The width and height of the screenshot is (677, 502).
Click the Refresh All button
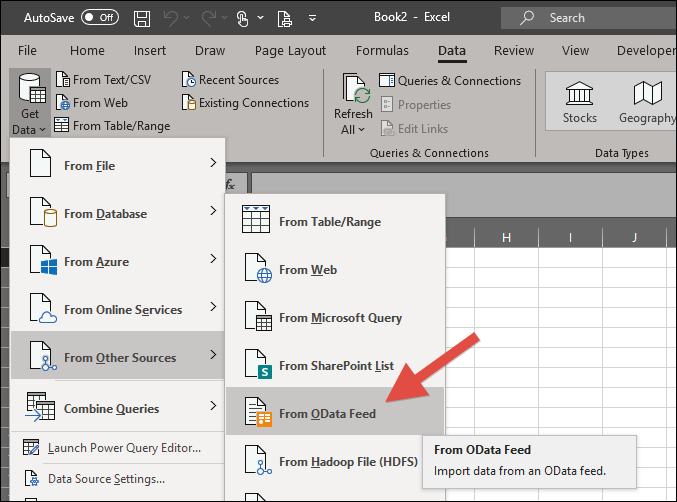(x=354, y=105)
